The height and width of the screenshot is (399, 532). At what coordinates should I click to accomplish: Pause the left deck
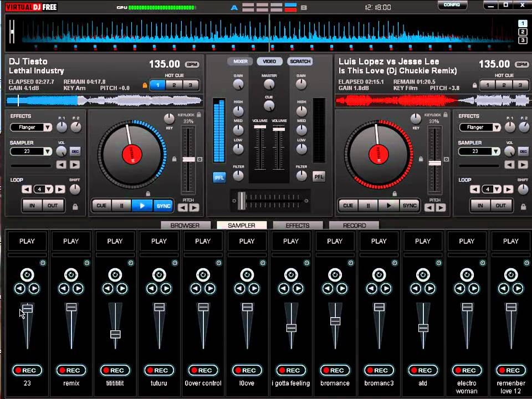[x=122, y=206]
